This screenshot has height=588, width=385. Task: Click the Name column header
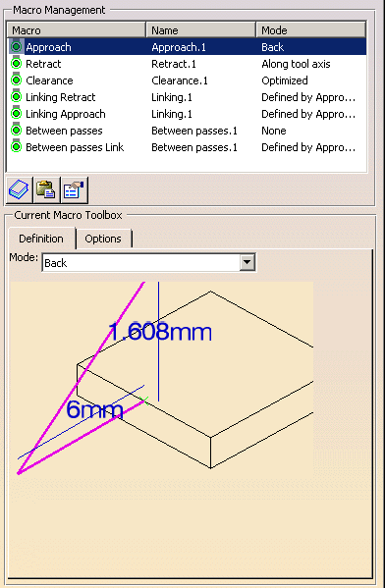tap(201, 29)
